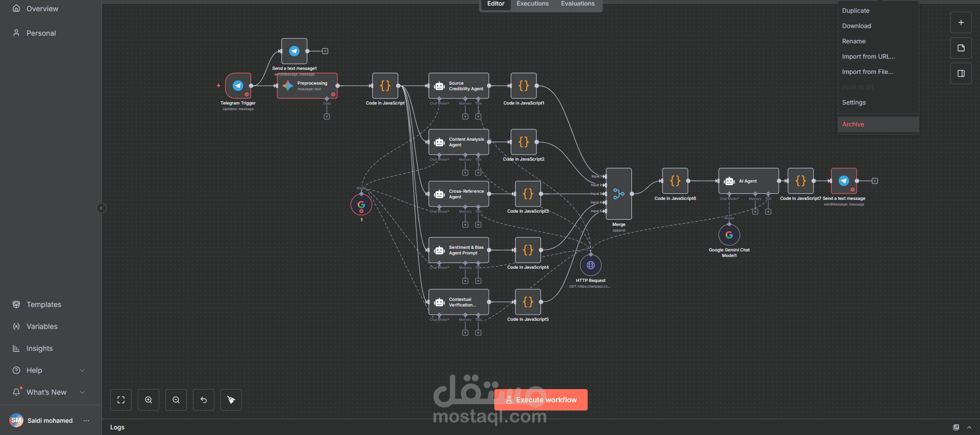Image resolution: width=980 pixels, height=435 pixels.
Task: Open the final Send a text message node
Action: click(x=844, y=181)
